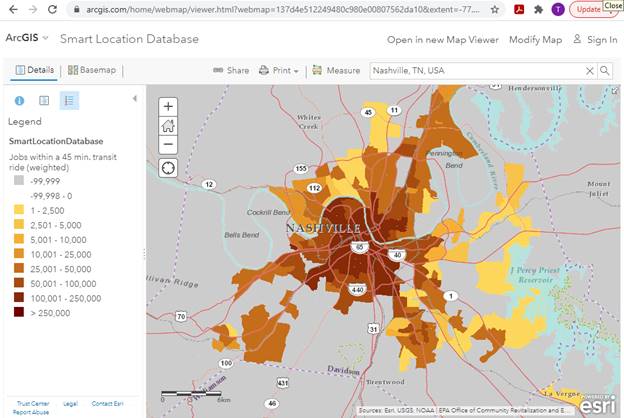This screenshot has width=624, height=418.
Task: Click J Percy Priest Reservoir label
Action: tap(535, 275)
